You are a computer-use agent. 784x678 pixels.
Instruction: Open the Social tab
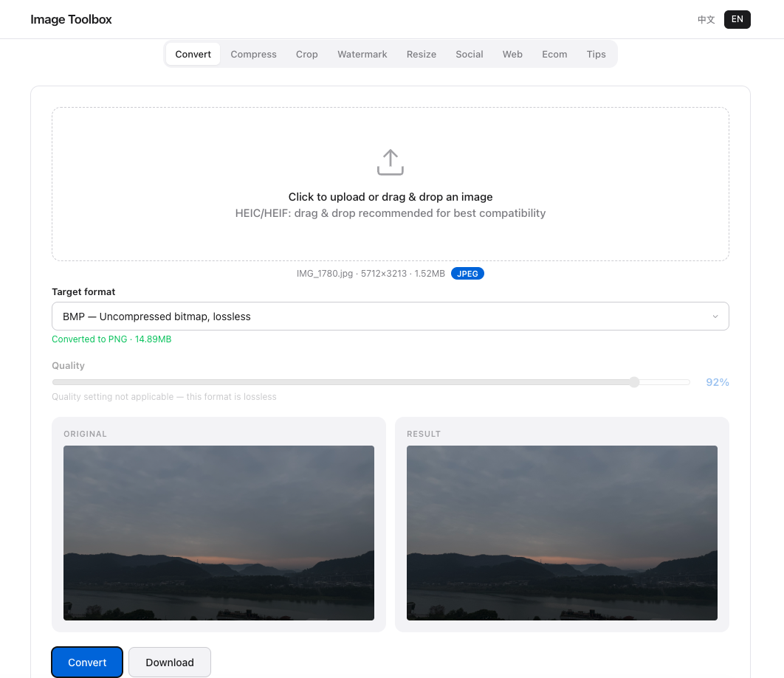coord(469,54)
